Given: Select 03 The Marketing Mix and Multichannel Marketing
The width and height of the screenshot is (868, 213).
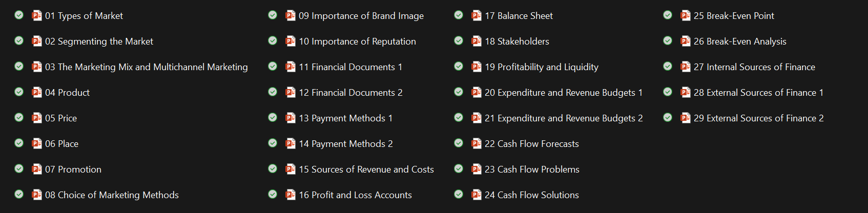Looking at the screenshot, I should point(146,67).
